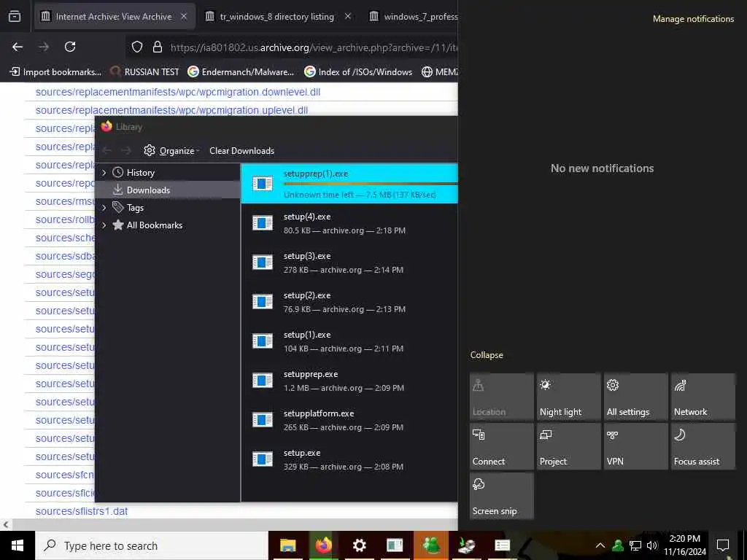Viewport: 747px width, 560px height.
Task: Select the setupprep(1).exe download in progress
Action: click(349, 184)
